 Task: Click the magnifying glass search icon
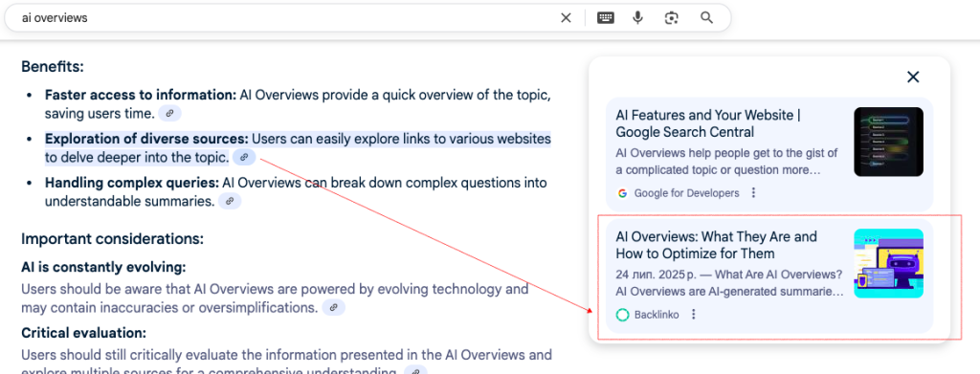(x=707, y=17)
